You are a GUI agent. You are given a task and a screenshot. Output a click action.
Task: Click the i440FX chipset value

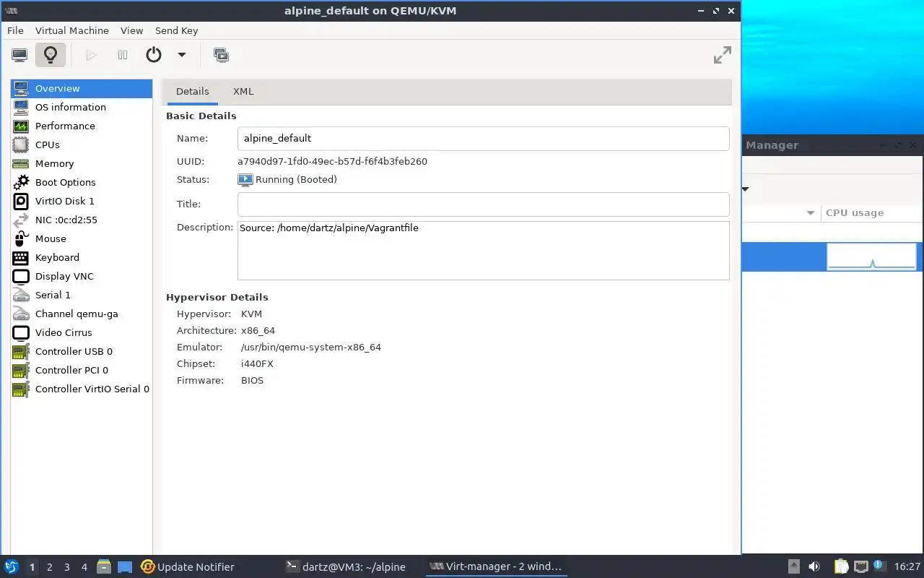point(257,363)
